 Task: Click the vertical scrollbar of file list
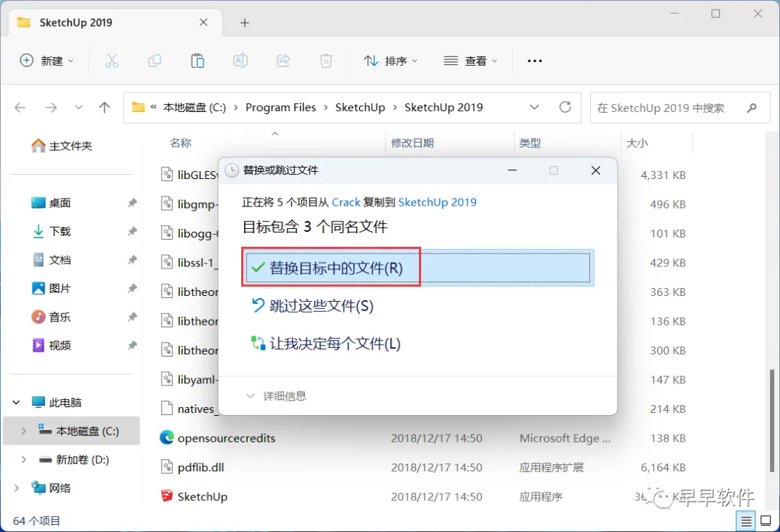pyautogui.click(x=771, y=421)
